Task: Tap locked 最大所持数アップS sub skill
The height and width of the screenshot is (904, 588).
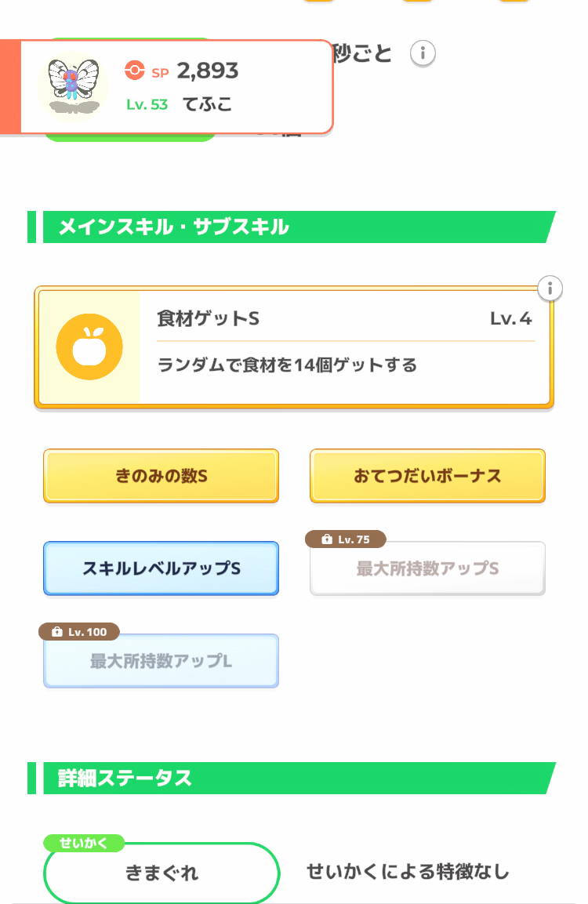Action: click(427, 569)
